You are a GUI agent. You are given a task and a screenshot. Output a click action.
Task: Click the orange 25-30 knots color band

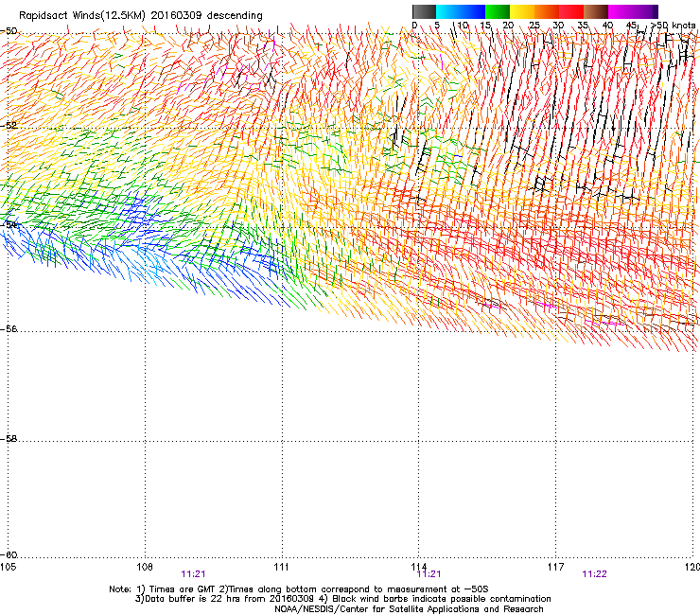click(547, 11)
